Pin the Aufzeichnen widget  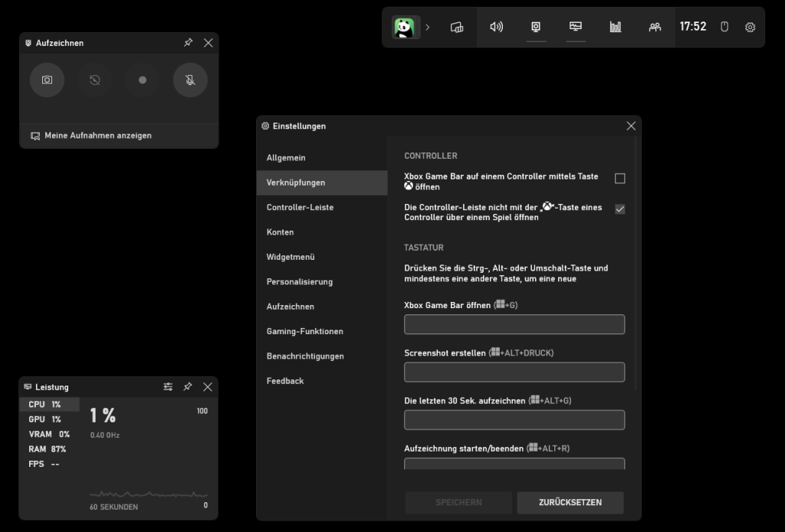pos(189,42)
